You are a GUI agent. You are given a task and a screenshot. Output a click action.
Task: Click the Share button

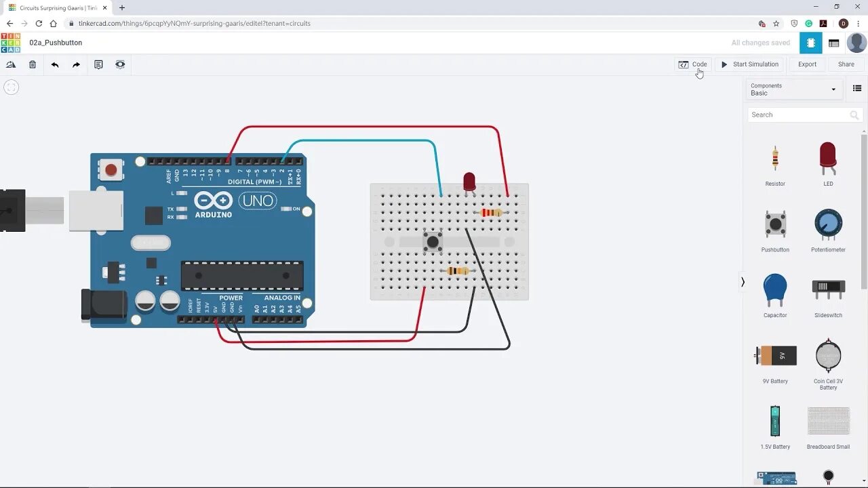846,64
